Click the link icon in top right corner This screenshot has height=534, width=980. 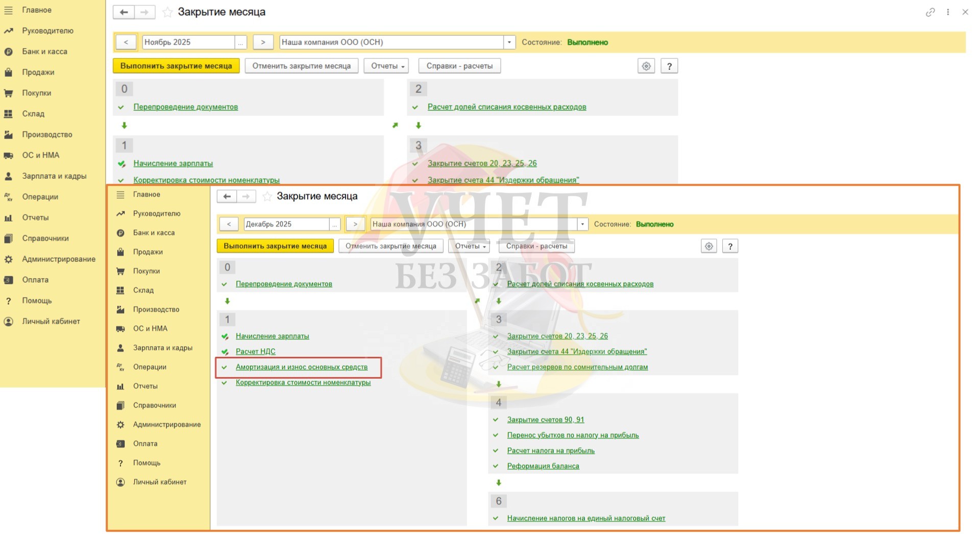(930, 12)
